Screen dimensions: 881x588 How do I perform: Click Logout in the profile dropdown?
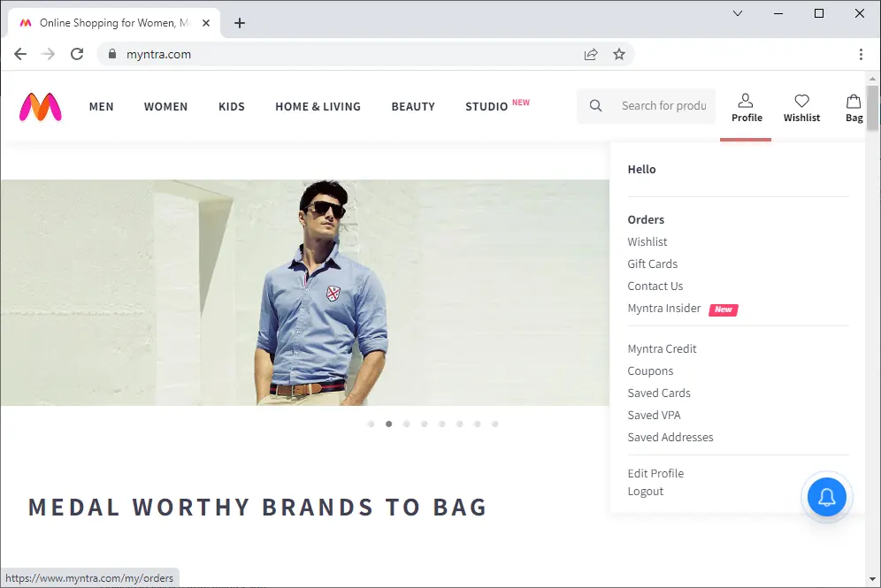tap(645, 492)
